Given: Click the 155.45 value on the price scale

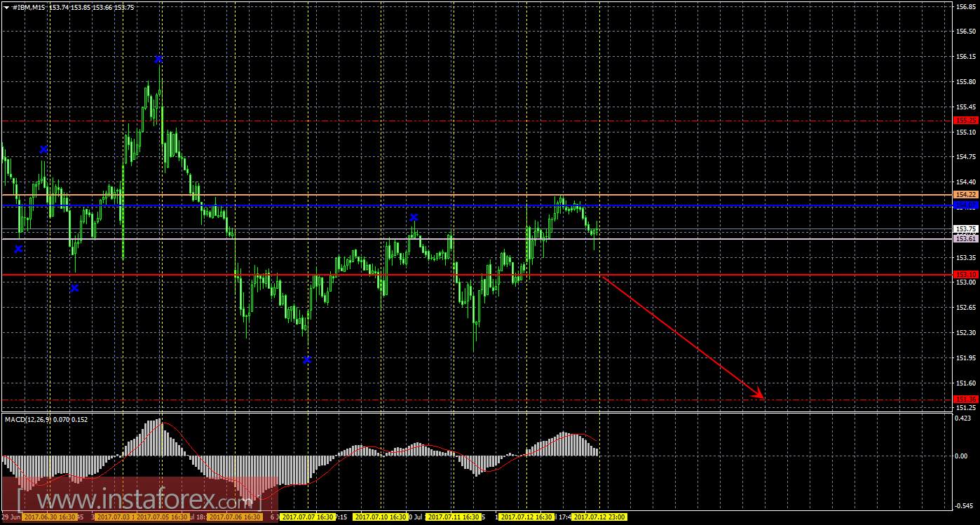Looking at the screenshot, I should pos(966,107).
